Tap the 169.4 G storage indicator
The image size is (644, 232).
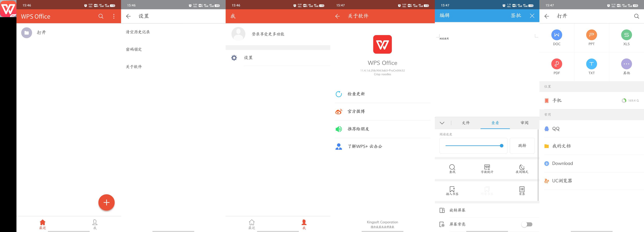pos(630,101)
